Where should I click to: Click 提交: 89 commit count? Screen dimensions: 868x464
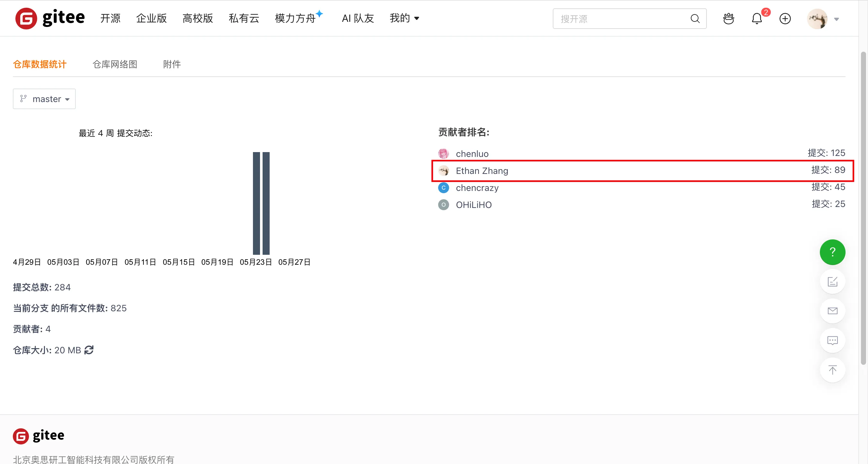[828, 170]
